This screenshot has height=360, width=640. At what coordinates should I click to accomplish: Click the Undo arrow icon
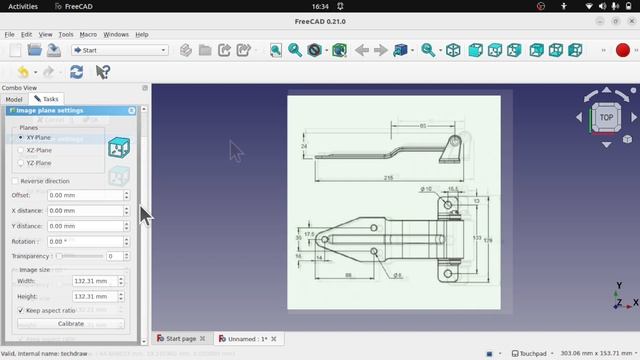click(x=23, y=72)
